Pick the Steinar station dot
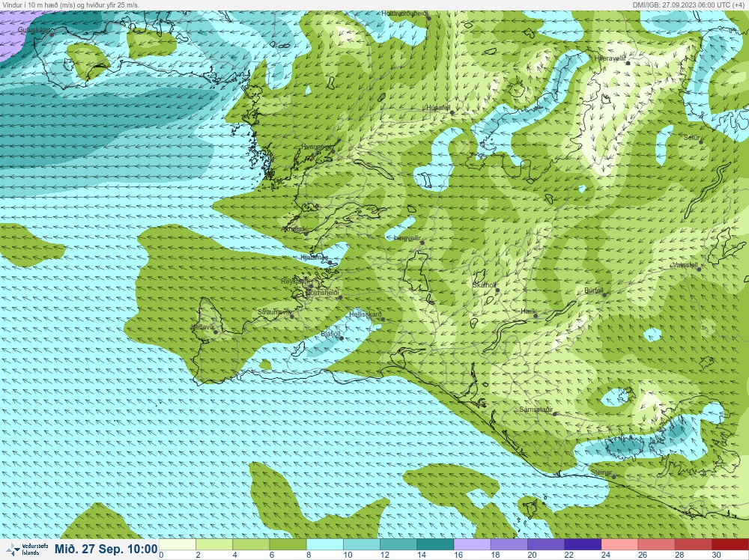This screenshot has width=749, height=560. (x=614, y=476)
